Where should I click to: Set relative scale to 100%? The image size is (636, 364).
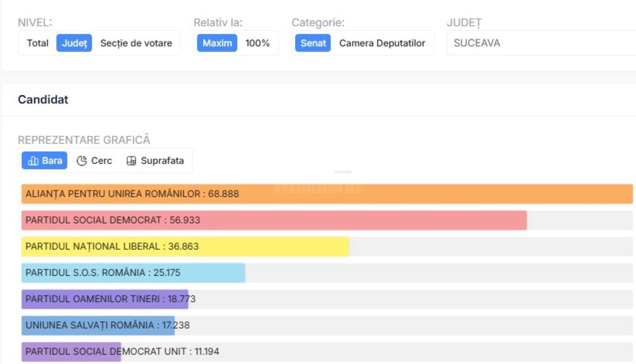tap(257, 43)
